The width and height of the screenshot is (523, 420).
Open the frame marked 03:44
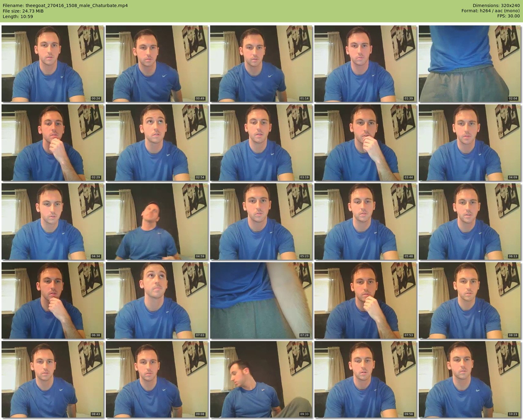pyautogui.click(x=365, y=143)
